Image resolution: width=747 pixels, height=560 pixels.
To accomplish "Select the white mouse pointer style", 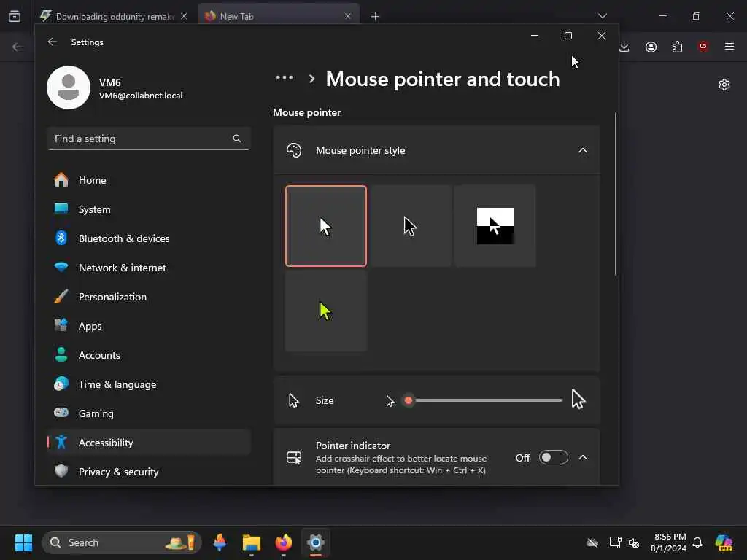I will [326, 226].
